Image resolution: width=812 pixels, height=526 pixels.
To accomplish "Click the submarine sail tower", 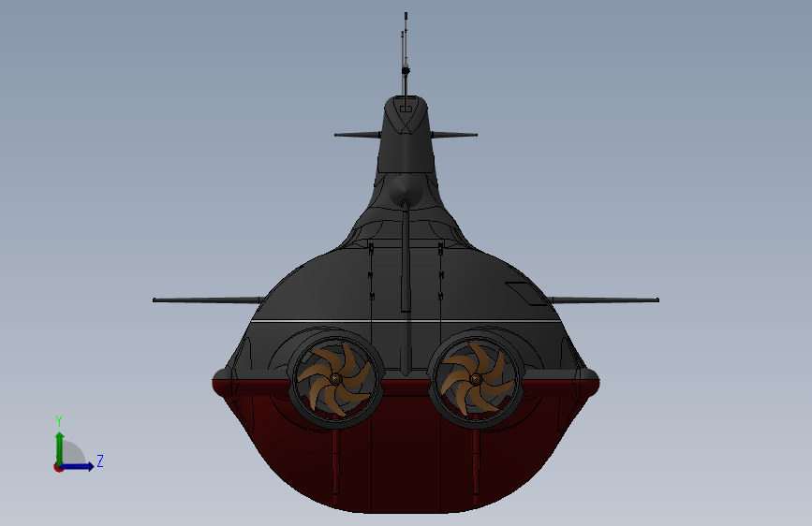I will click(x=406, y=135).
